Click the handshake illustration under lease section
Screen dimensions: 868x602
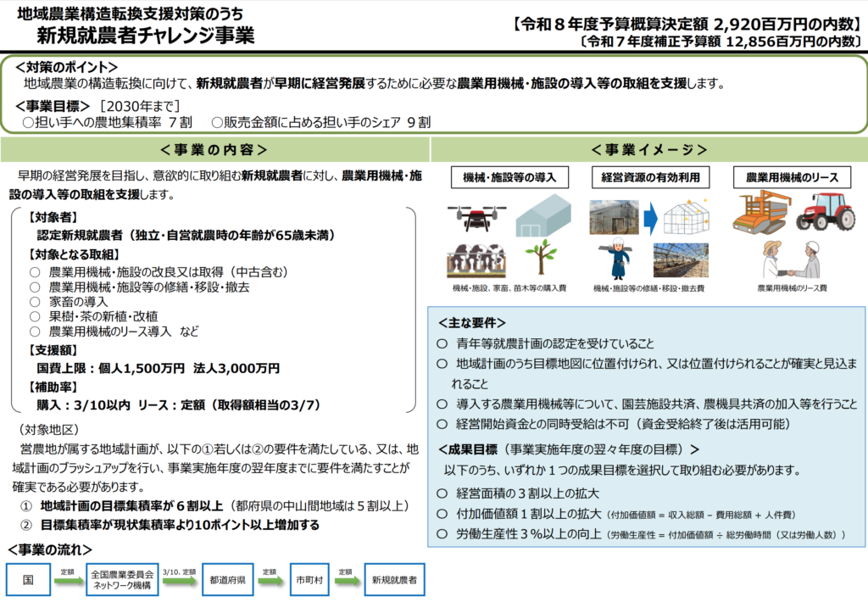791,260
